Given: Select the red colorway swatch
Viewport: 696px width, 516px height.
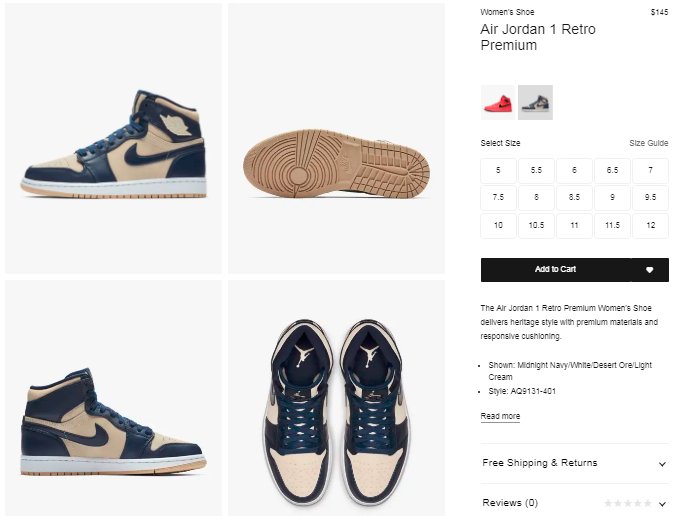Looking at the screenshot, I should (x=498, y=103).
